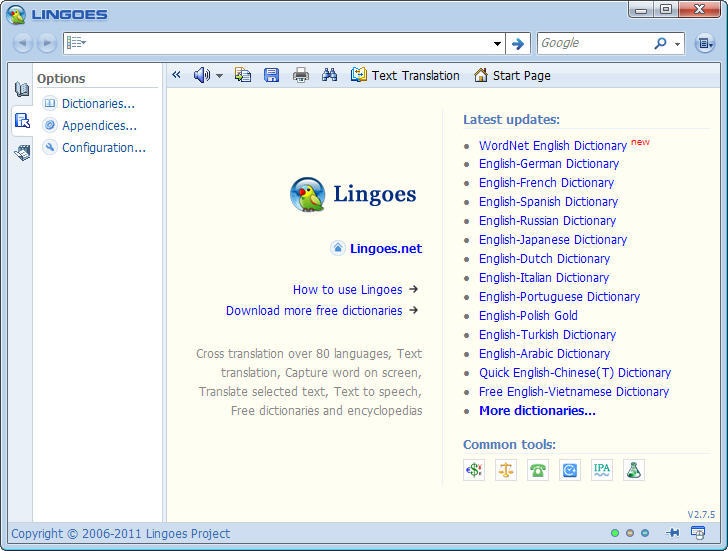Open English-Dutch Dictionary link
Screen dimensions: 728x551
coord(544,259)
